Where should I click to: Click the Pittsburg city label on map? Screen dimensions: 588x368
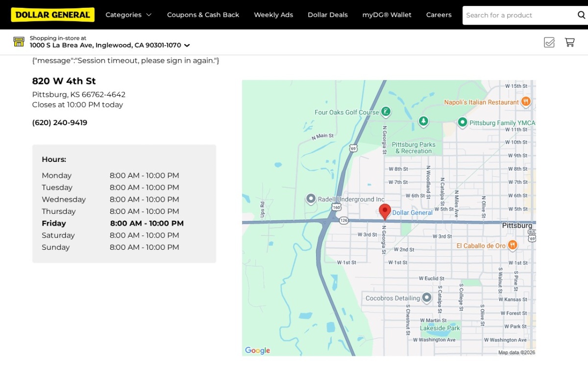[x=517, y=225]
